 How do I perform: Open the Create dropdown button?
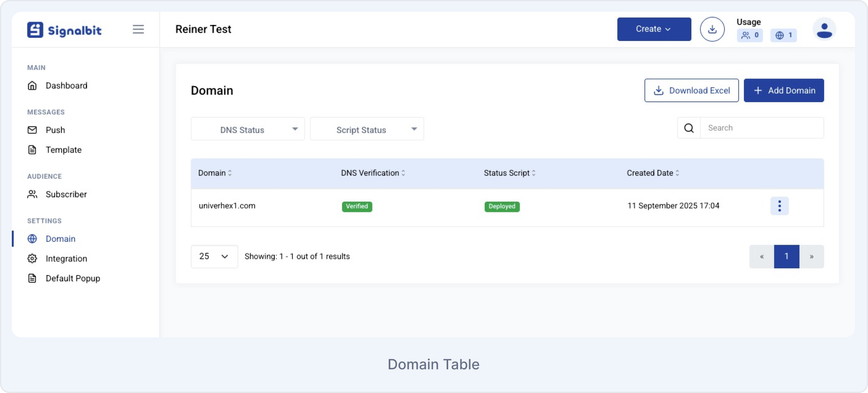pyautogui.click(x=654, y=29)
